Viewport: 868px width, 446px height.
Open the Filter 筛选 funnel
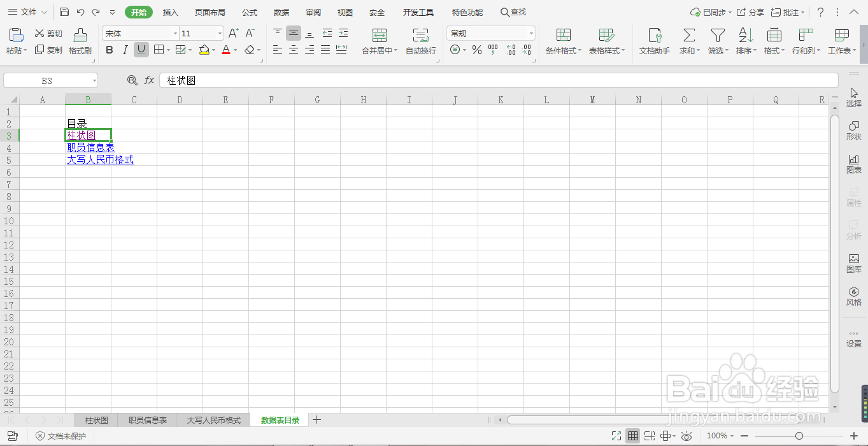coord(718,41)
